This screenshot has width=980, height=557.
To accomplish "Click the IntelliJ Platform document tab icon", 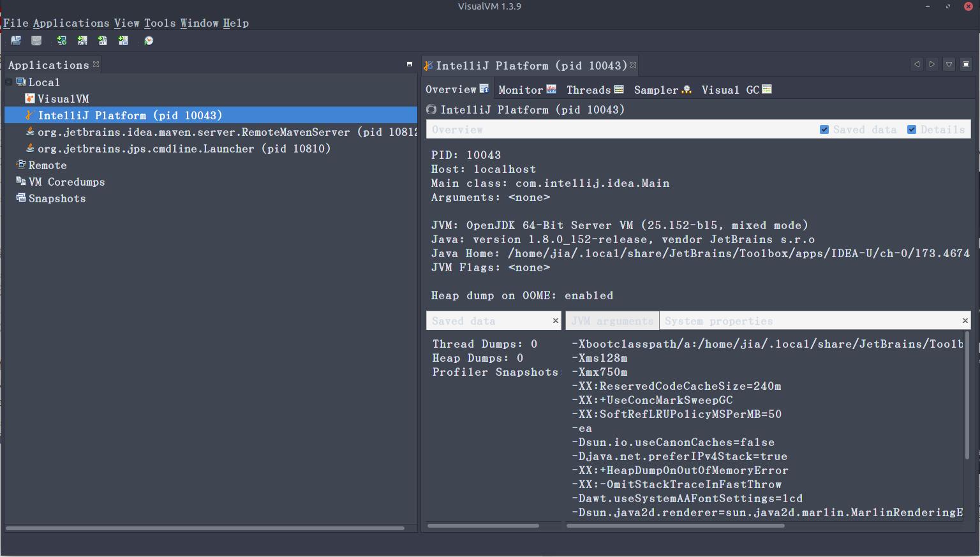I will (x=429, y=65).
